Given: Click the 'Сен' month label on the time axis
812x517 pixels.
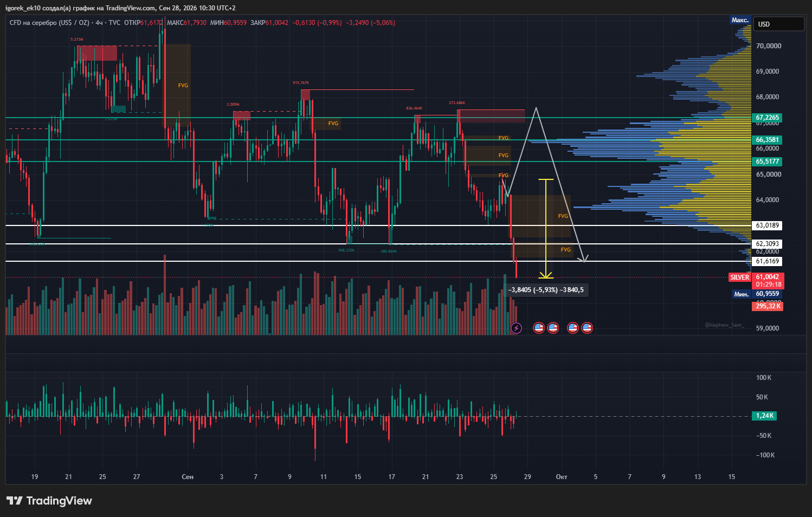Looking at the screenshot, I should (188, 477).
